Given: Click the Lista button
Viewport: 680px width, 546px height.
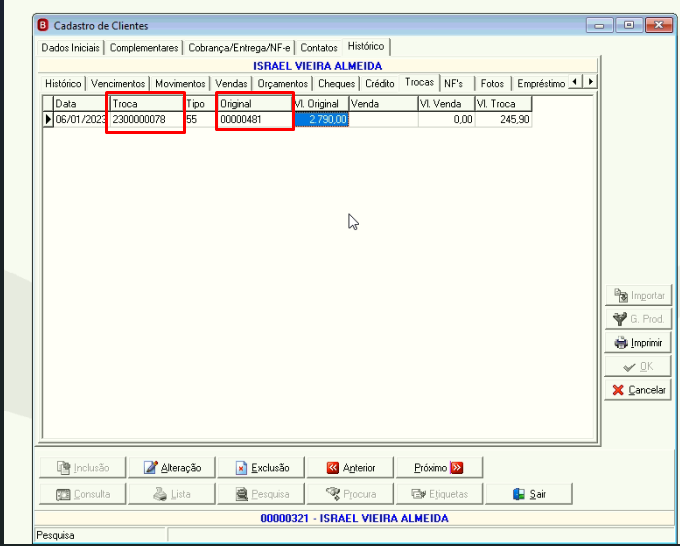Looking at the screenshot, I should pos(172,494).
